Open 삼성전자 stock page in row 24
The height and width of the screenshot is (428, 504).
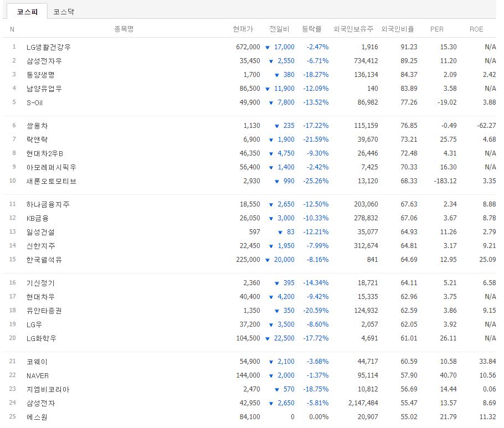pyautogui.click(x=40, y=403)
